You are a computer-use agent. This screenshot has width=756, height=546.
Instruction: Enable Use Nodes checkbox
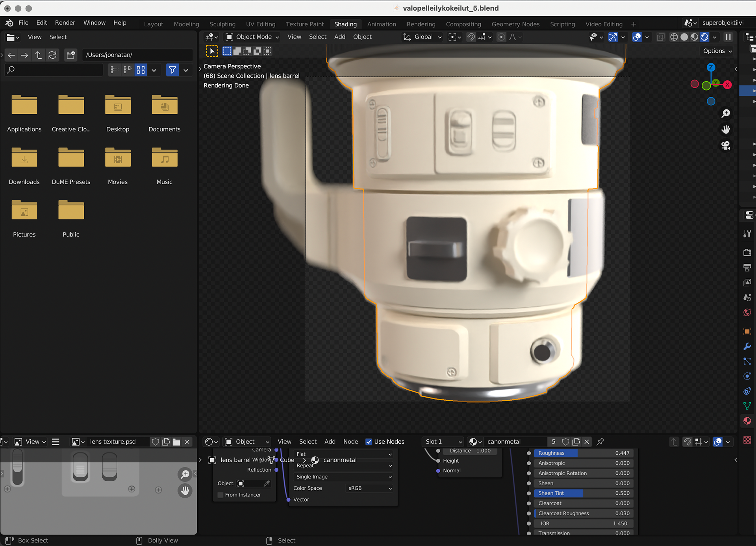click(x=369, y=442)
